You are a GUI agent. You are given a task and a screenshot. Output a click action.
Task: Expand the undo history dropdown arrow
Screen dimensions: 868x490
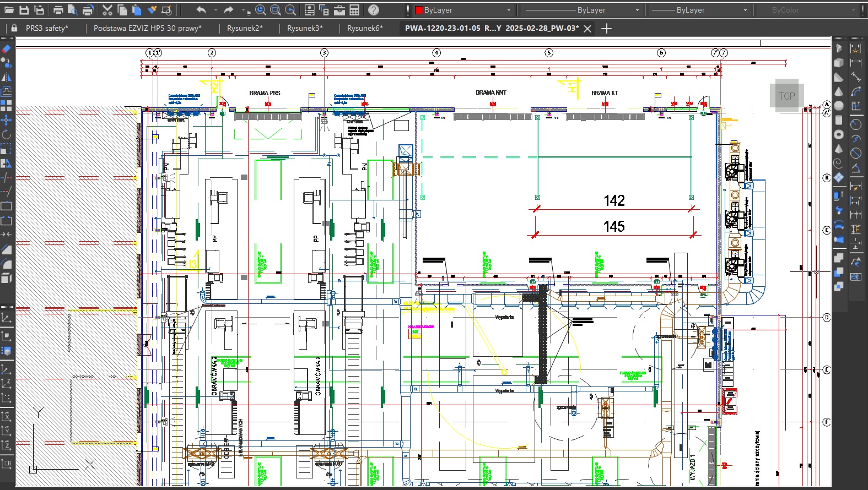pos(215,10)
